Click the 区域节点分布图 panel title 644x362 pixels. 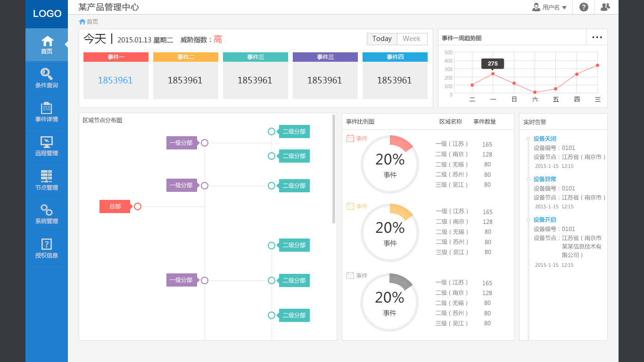tap(102, 120)
